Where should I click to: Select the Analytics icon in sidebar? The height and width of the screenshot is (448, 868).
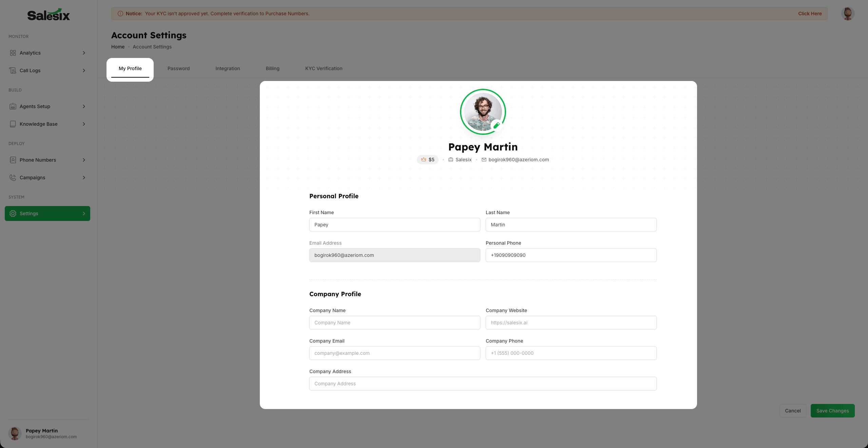13,53
